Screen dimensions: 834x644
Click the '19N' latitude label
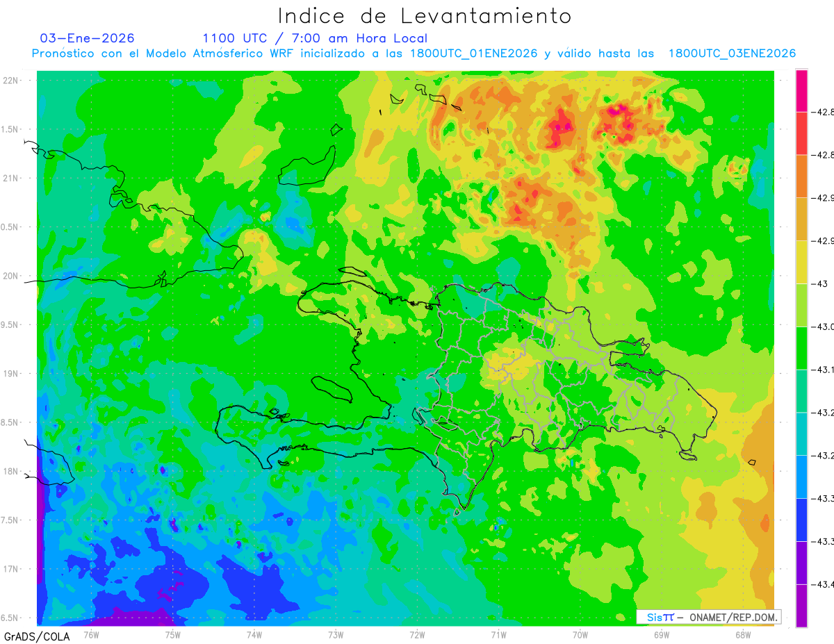[x=10, y=374]
